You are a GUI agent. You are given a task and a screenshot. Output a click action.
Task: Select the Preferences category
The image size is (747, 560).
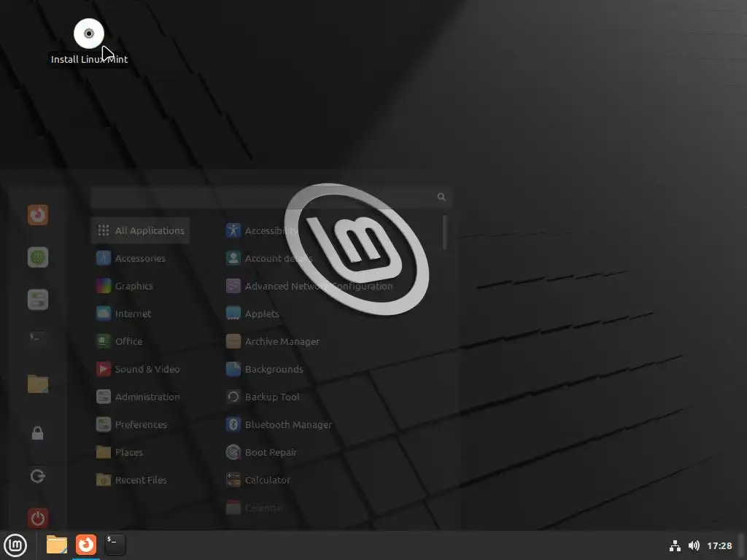tap(140, 424)
